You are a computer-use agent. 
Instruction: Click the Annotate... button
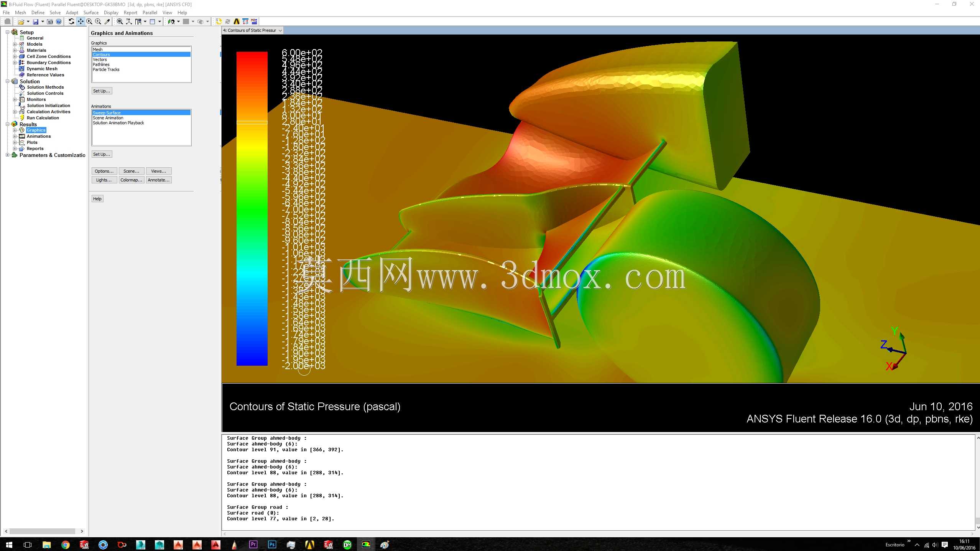pyautogui.click(x=159, y=180)
